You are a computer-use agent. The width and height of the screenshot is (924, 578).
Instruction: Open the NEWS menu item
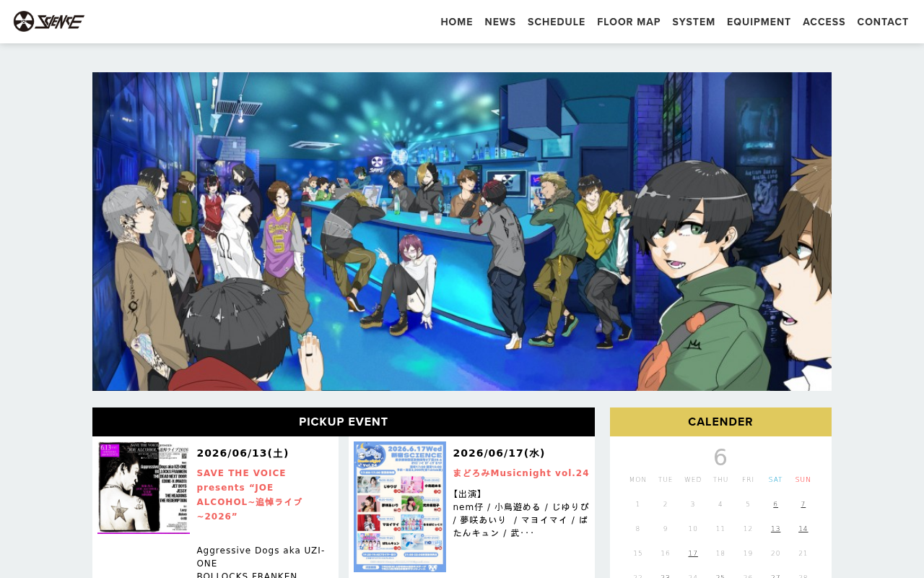click(x=500, y=22)
